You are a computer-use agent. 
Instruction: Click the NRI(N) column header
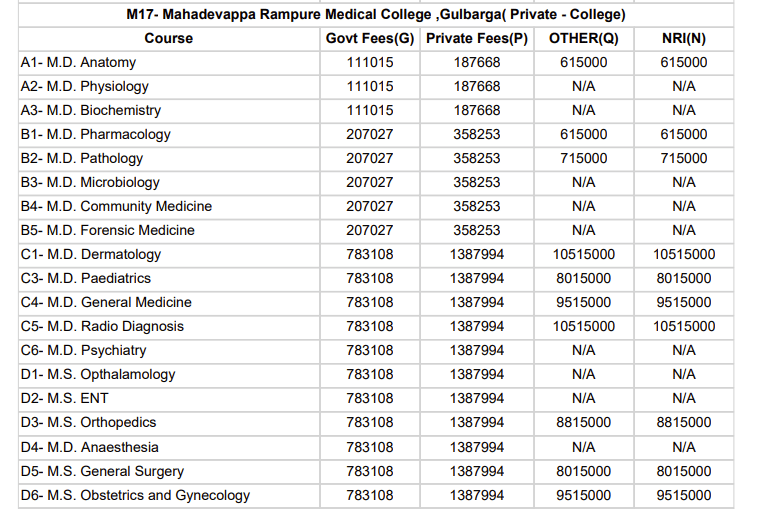(x=684, y=38)
